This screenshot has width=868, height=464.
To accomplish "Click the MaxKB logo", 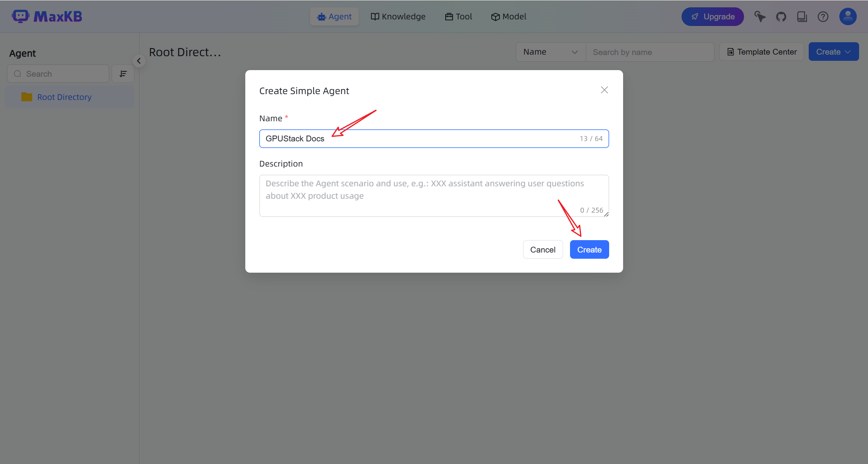I will click(47, 16).
